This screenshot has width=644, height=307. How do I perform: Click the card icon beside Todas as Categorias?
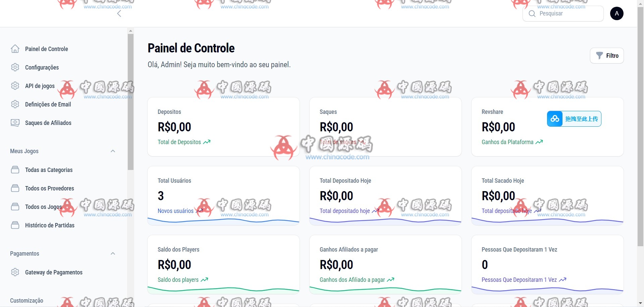click(15, 170)
